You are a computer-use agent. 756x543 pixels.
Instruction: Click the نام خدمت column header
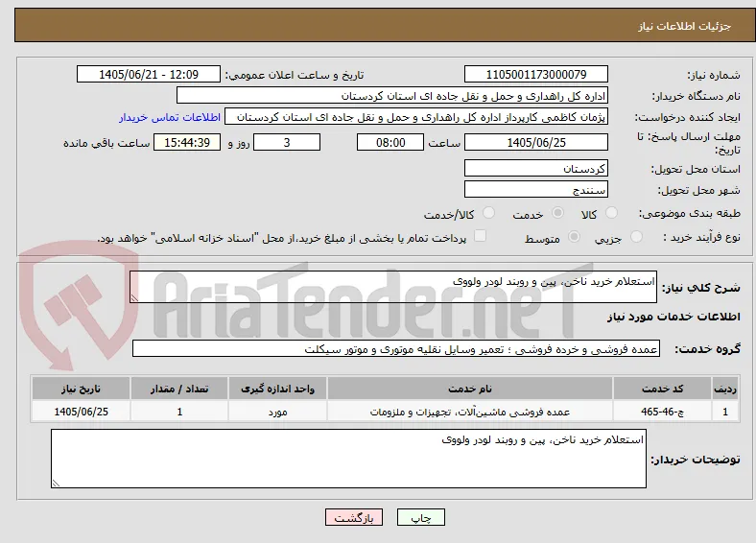pos(469,389)
